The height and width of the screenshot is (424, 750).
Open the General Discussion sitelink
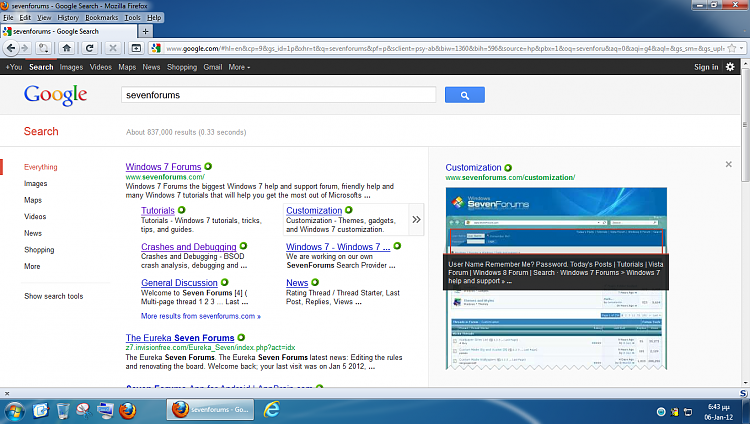click(x=179, y=283)
